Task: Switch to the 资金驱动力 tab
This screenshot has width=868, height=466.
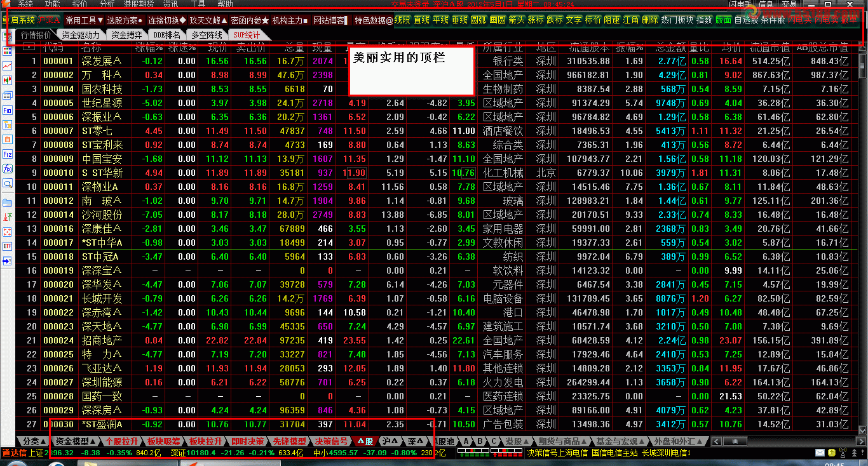Action: [x=81, y=35]
